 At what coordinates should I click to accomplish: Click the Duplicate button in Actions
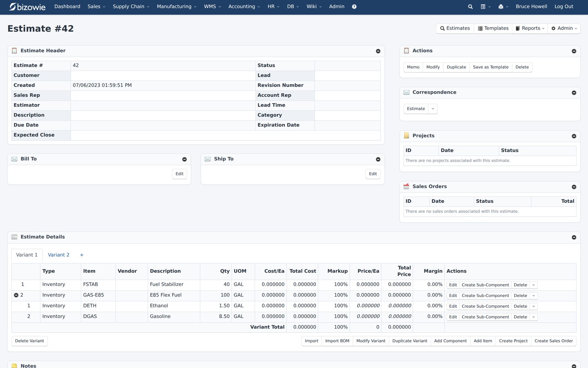pos(456,67)
